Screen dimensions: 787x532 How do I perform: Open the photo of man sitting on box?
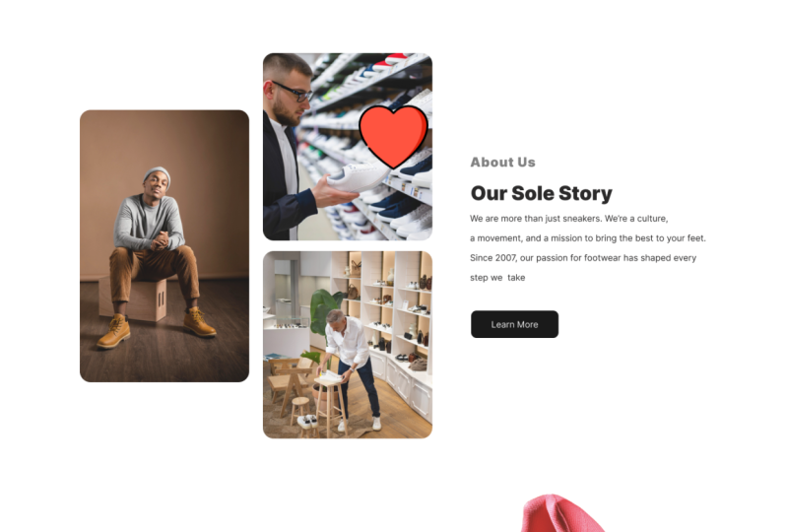[x=164, y=246]
